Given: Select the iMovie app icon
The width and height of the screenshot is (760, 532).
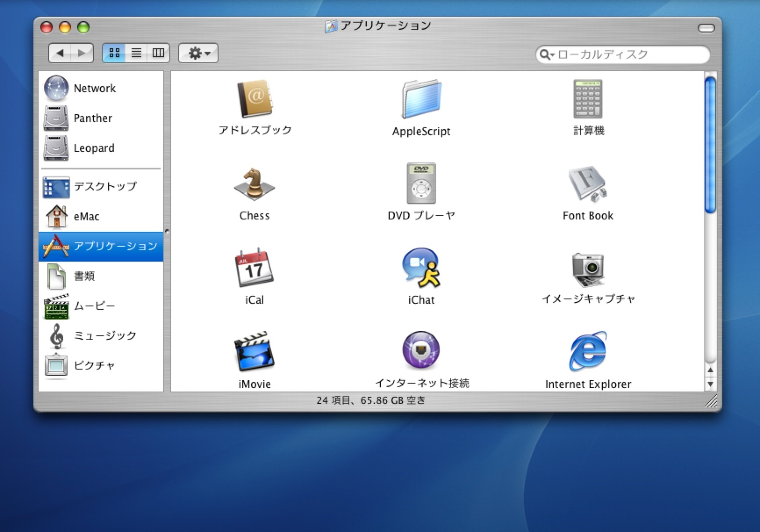Looking at the screenshot, I should point(254,352).
